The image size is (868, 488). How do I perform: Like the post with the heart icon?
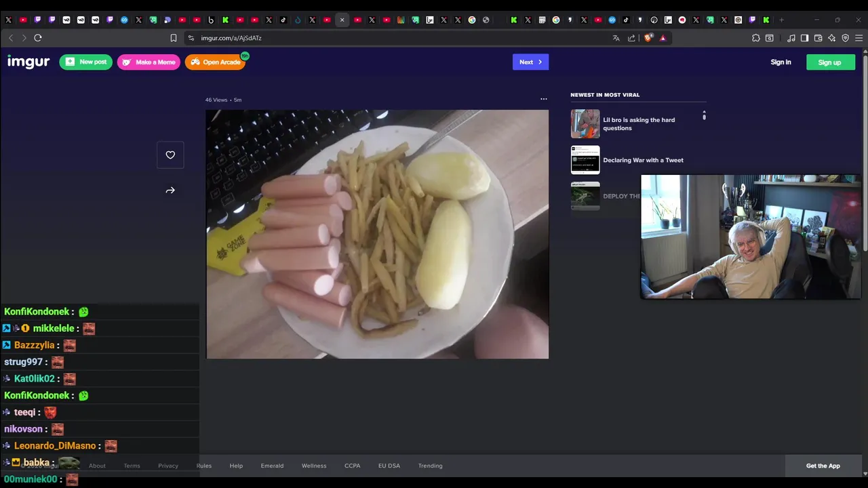pos(170,155)
